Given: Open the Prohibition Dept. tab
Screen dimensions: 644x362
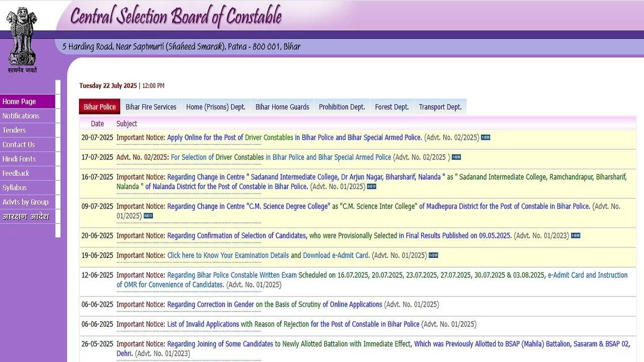Looking at the screenshot, I should click(342, 107).
